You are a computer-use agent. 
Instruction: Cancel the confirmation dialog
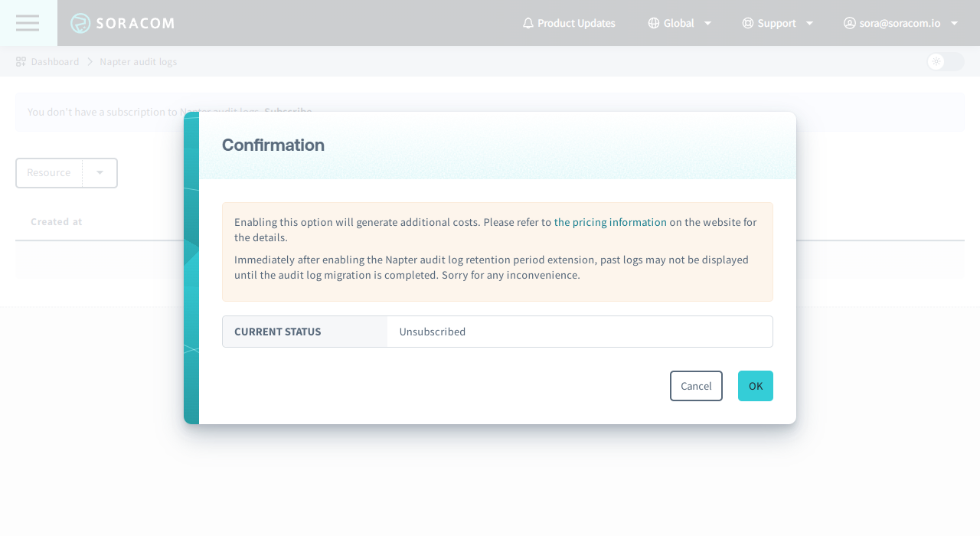(695, 385)
